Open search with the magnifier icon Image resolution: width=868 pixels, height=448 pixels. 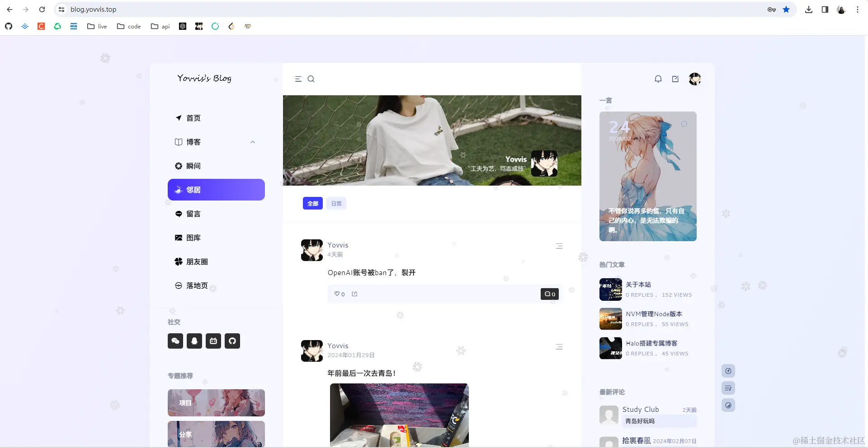point(311,79)
